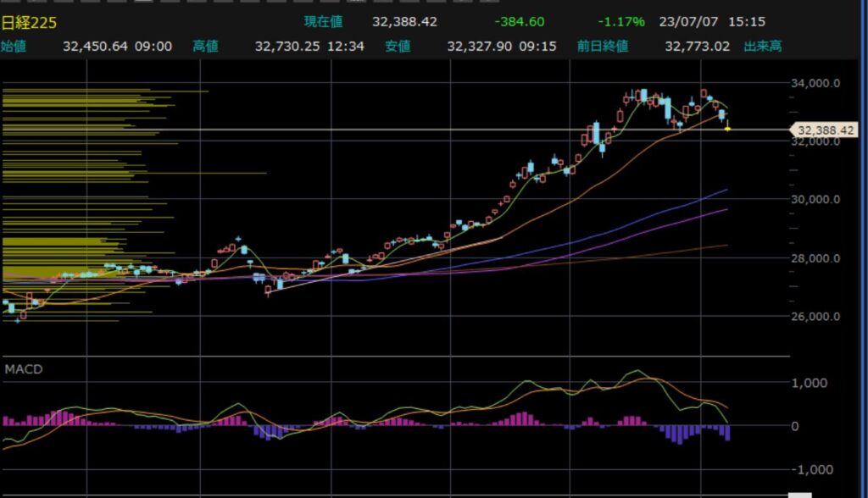Click the current price tag 32,388.42 on axis
Viewport: 868px width, 498px height.
(x=825, y=130)
